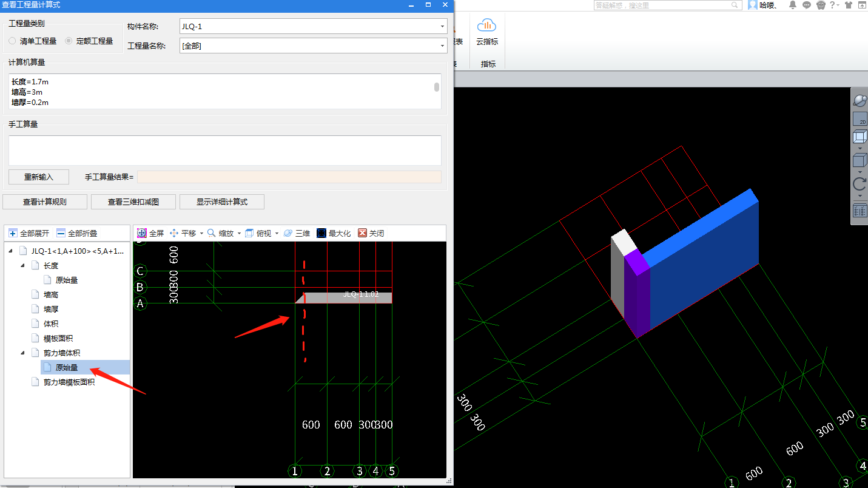868x488 pixels.
Task: Click the mascot assistant icon
Action: point(821,5)
